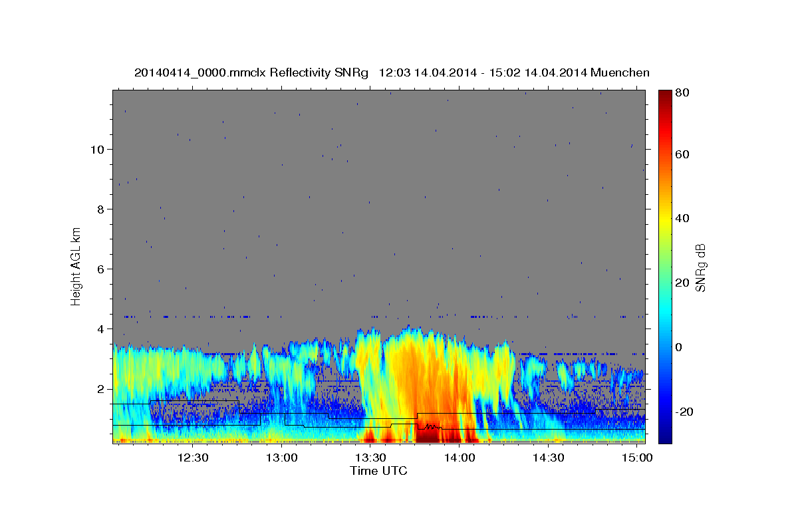The height and width of the screenshot is (532, 798).
Task: Select the 14:30 time tick label
Action: pos(548,458)
